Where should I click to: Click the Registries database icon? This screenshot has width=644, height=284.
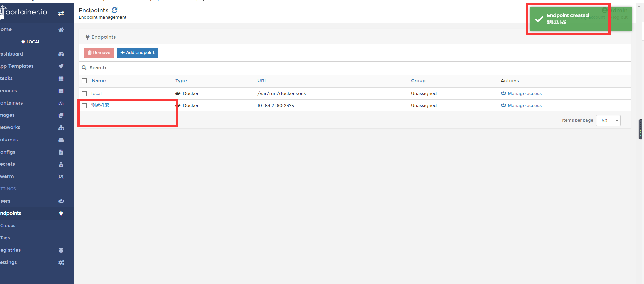click(61, 250)
